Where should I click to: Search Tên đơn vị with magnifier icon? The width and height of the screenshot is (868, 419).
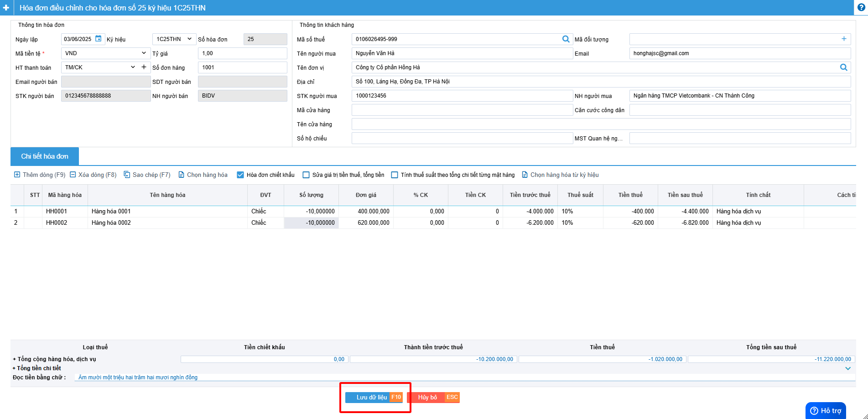click(x=843, y=67)
